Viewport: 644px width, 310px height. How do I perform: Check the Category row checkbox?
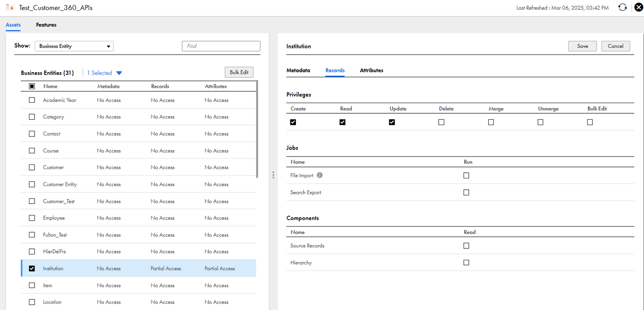click(32, 117)
